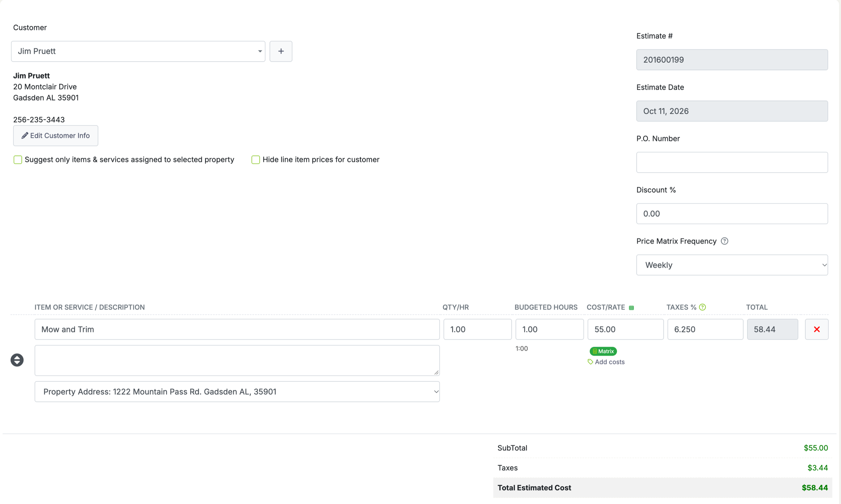
Task: Select the Gadsden AL 35901 line
Action: coord(46,98)
